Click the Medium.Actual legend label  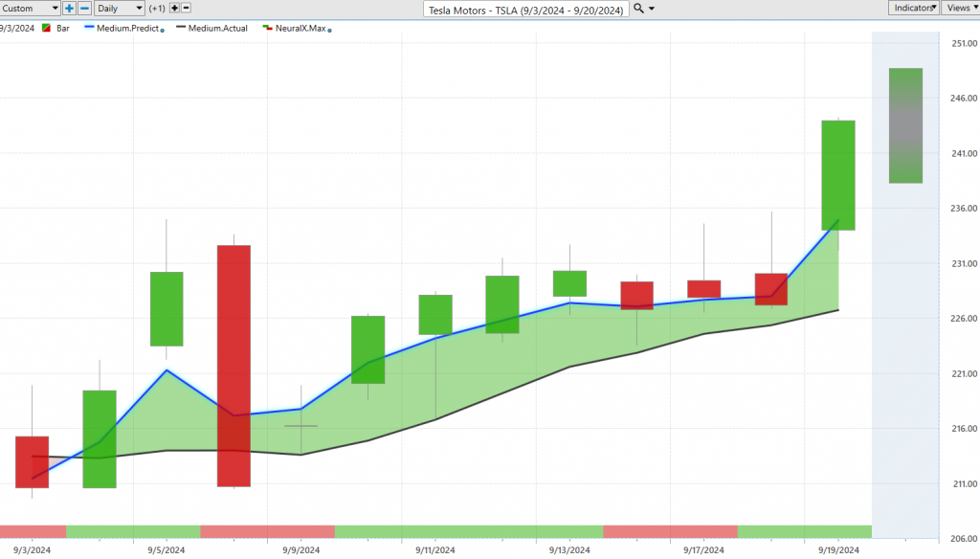pos(217,28)
